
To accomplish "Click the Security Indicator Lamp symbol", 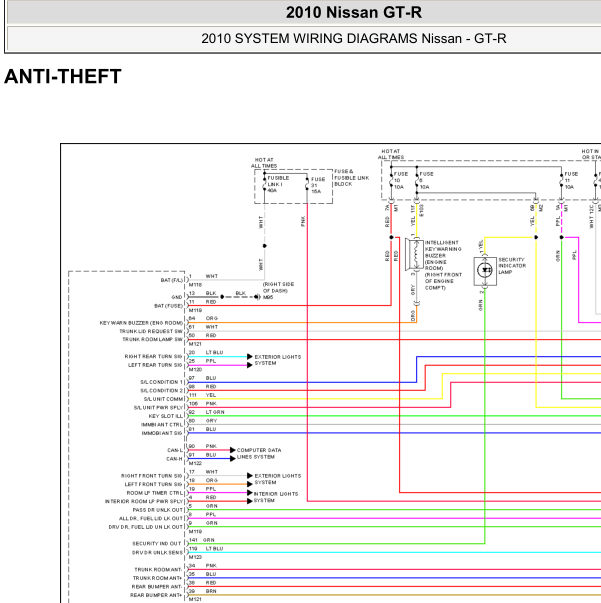I will tap(485, 270).
